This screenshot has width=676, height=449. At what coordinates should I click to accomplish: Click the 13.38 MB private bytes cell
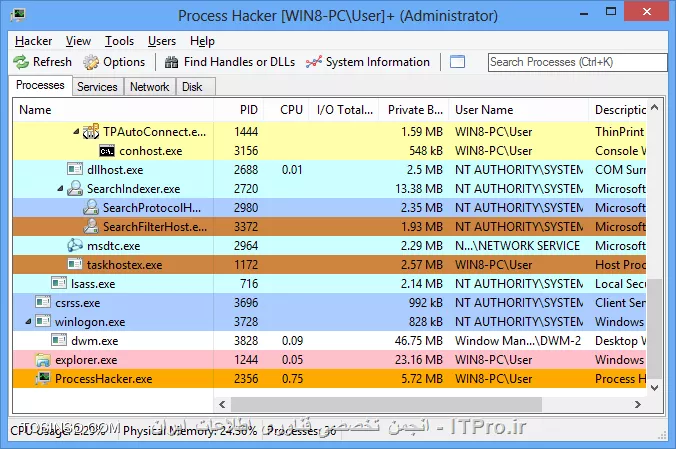pyautogui.click(x=419, y=188)
